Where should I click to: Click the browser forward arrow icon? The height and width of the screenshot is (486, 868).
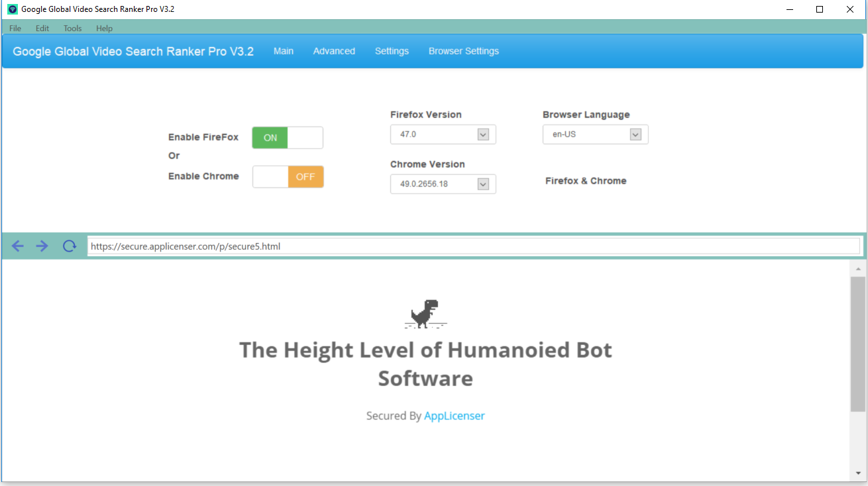pyautogui.click(x=42, y=246)
